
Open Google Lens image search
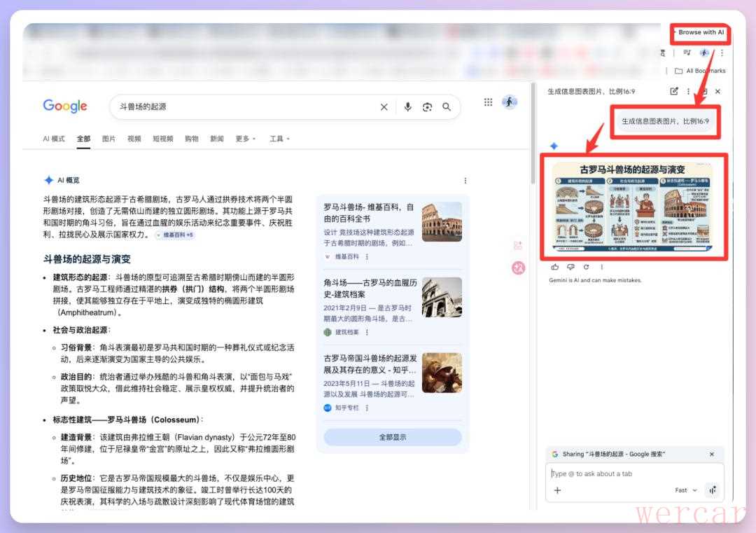(427, 107)
